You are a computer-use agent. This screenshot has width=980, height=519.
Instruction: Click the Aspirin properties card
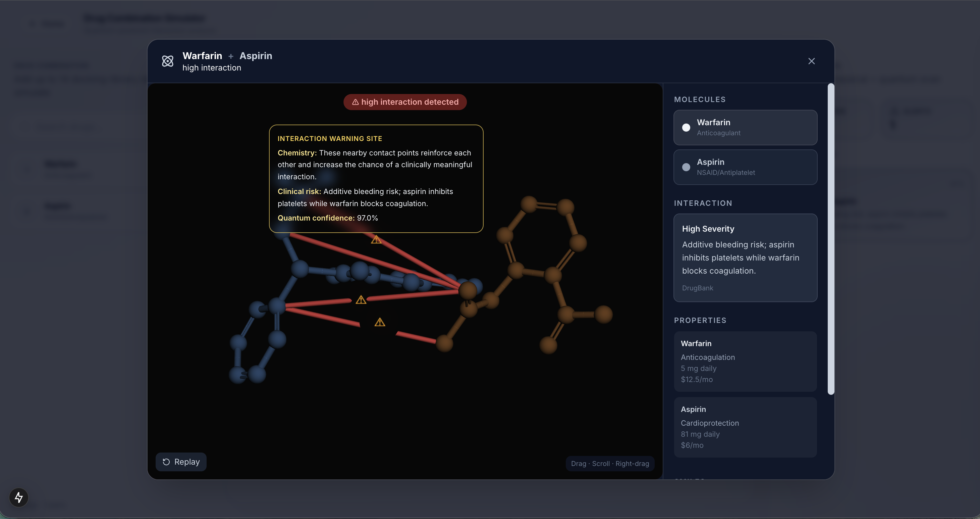(x=745, y=427)
